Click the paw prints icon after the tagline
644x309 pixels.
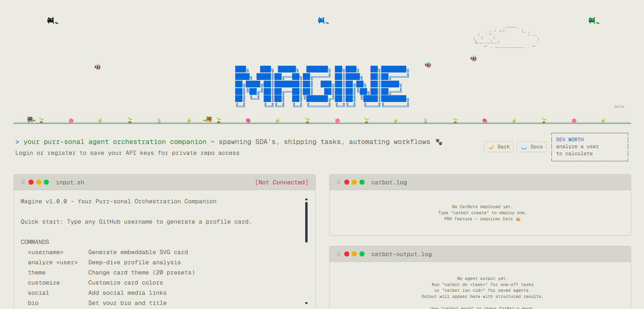tap(439, 142)
